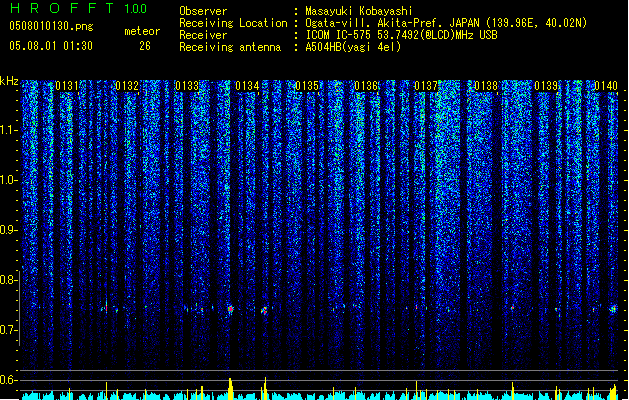Click the 0131 time marker
This screenshot has height=400, width=629.
(67, 86)
